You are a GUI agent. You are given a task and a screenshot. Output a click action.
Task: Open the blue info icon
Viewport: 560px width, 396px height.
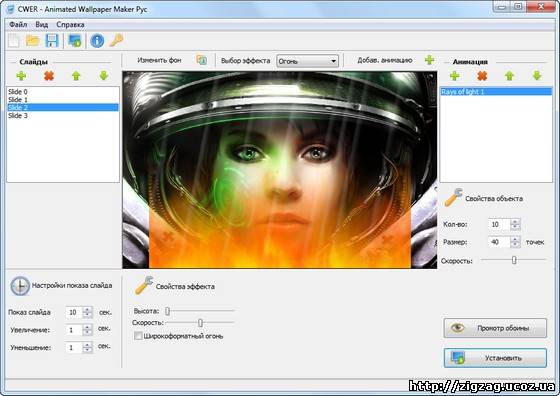(x=97, y=41)
